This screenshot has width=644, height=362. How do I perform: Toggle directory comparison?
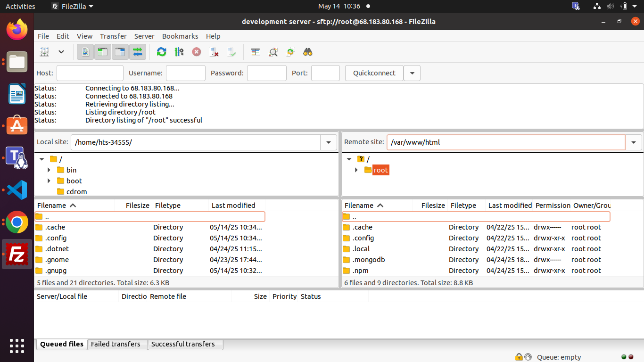tap(273, 52)
